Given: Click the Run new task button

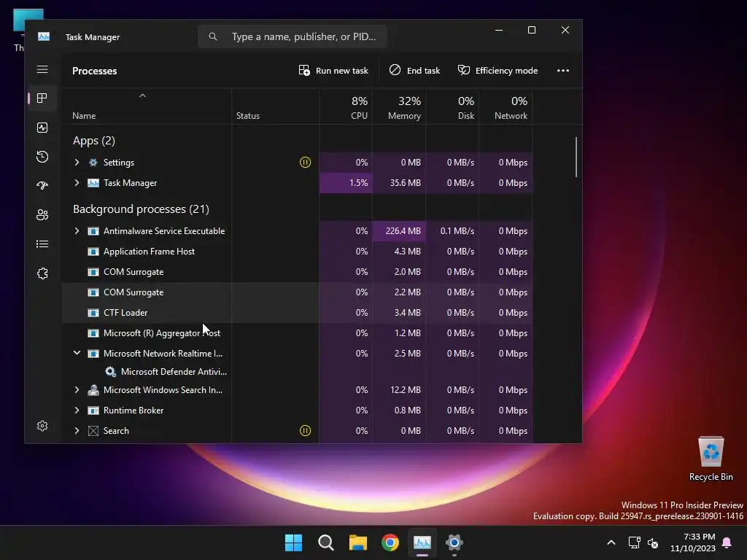Looking at the screenshot, I should click(333, 71).
